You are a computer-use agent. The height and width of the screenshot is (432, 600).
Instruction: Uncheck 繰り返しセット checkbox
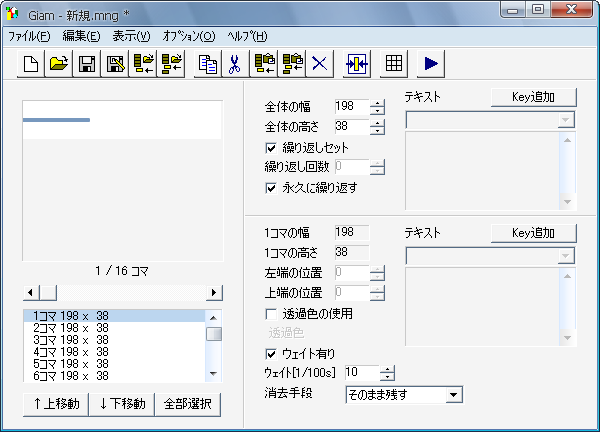pos(271,148)
